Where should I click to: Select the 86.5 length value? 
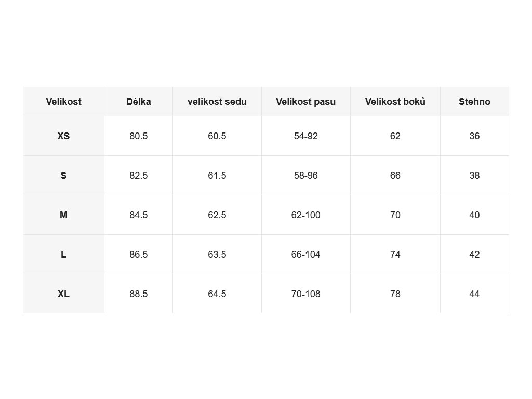[x=138, y=255]
